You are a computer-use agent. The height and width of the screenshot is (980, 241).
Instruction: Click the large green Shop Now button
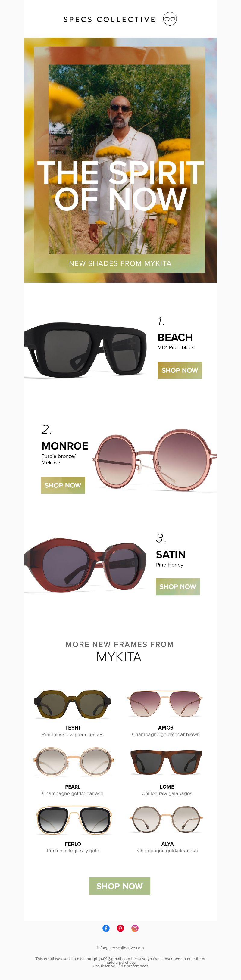coord(120,886)
